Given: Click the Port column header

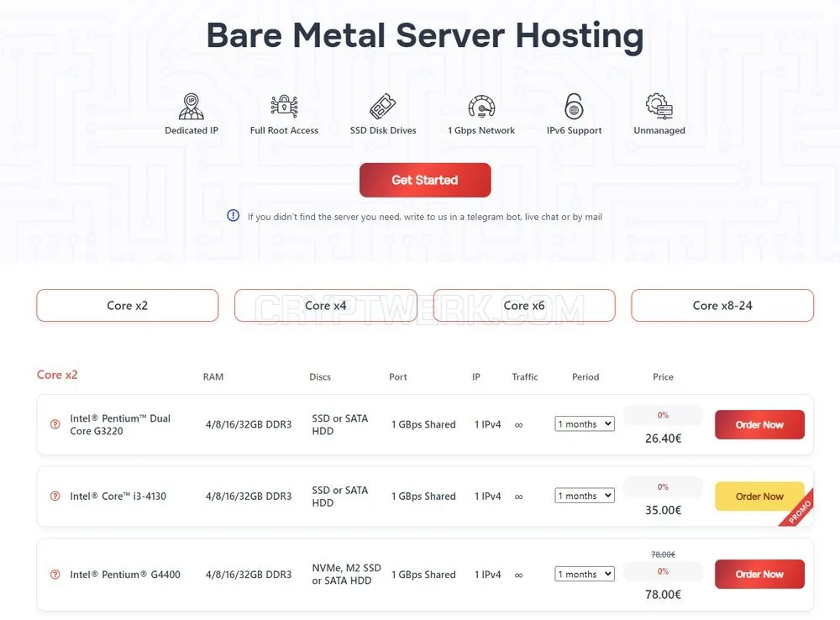Looking at the screenshot, I should coord(398,376).
